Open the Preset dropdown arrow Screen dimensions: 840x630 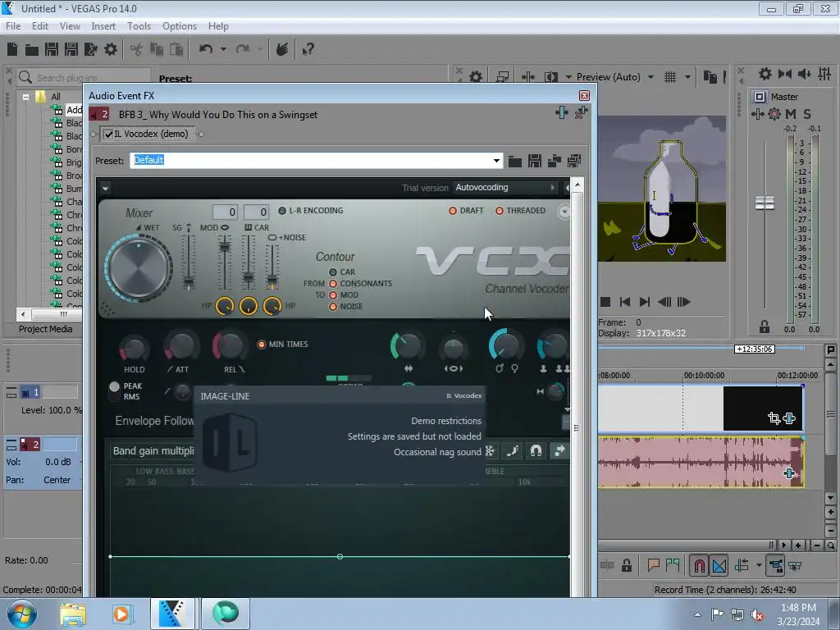pos(496,161)
